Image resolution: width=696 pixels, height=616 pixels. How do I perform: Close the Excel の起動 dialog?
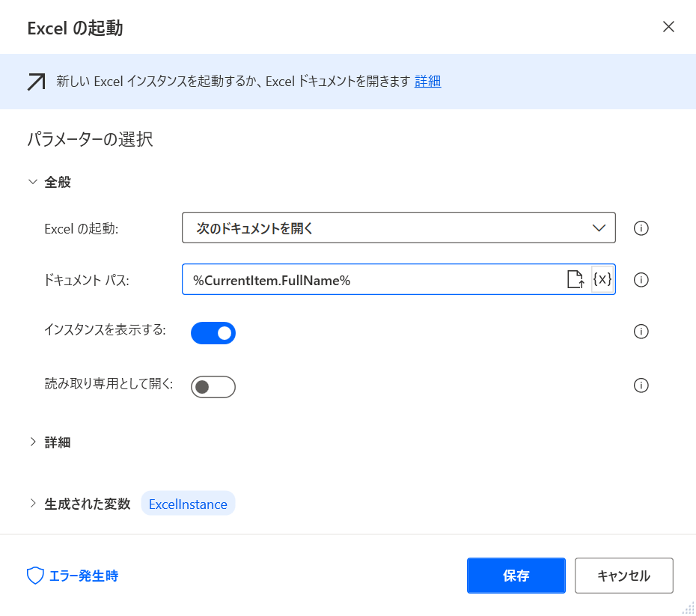(x=668, y=27)
